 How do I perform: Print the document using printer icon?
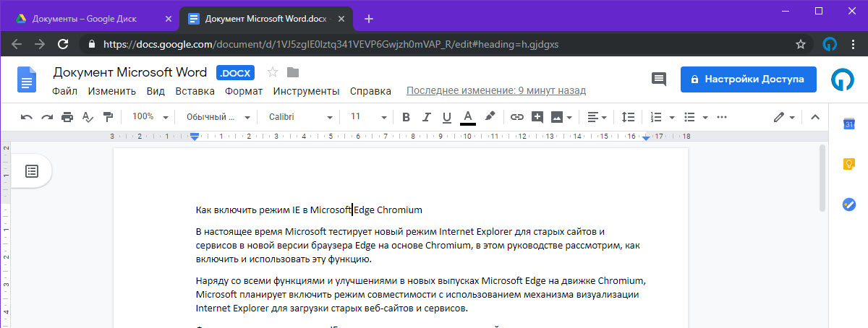(x=67, y=116)
